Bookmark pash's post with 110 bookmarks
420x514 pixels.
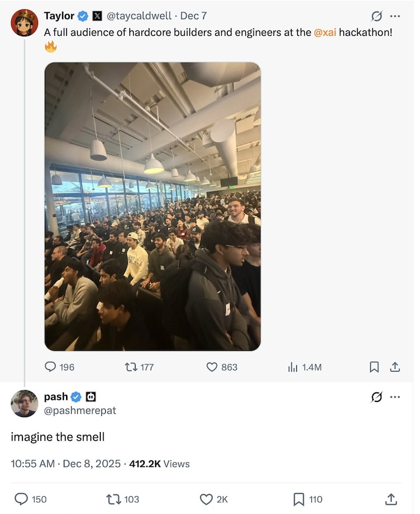[308, 499]
